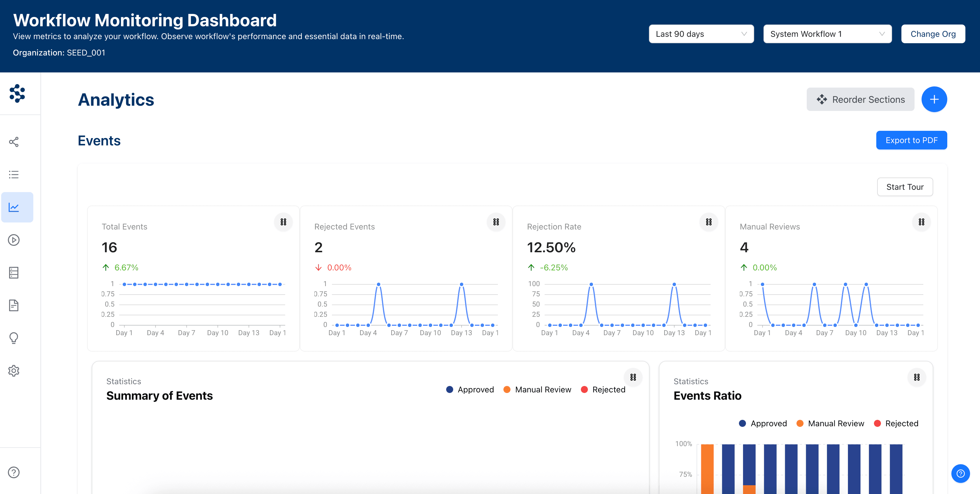Image resolution: width=980 pixels, height=494 pixels.
Task: Click the -6.25% change indicator
Action: pos(553,267)
